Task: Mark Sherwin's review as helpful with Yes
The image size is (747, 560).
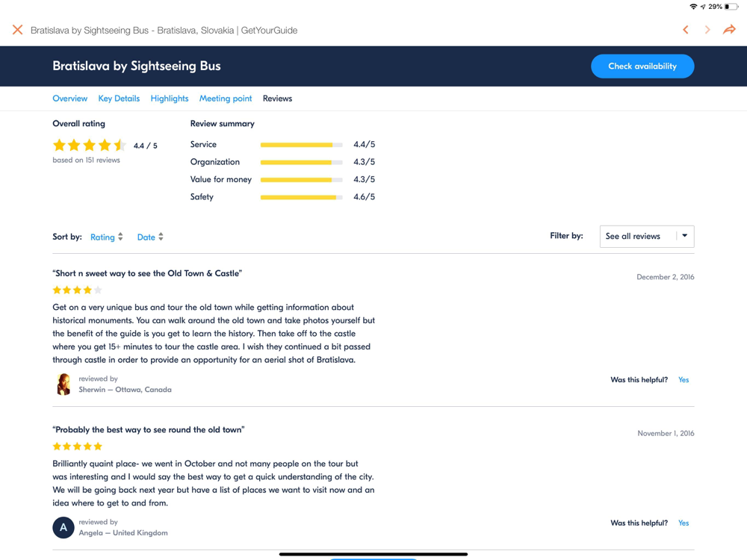Action: coord(684,379)
